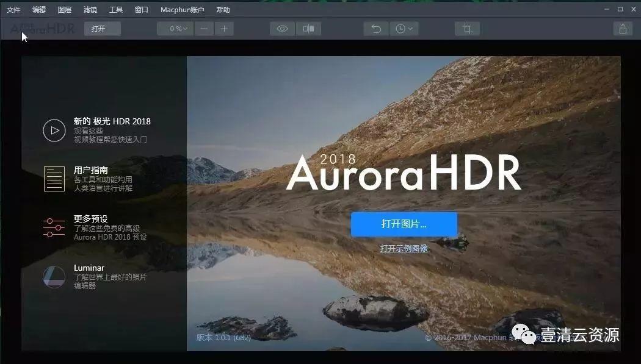Toggle the before/after compare view
The image size is (641, 364).
pos(308,29)
